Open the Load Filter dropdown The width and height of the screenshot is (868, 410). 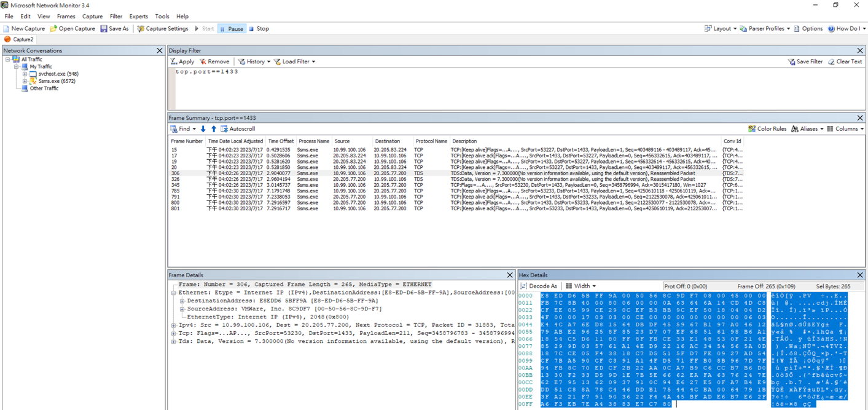click(294, 61)
